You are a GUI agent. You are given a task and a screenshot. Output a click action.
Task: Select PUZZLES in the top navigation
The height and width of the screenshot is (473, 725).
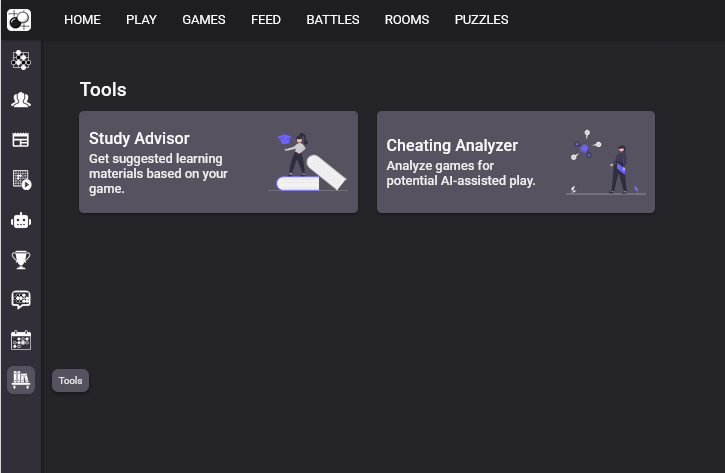pos(481,20)
